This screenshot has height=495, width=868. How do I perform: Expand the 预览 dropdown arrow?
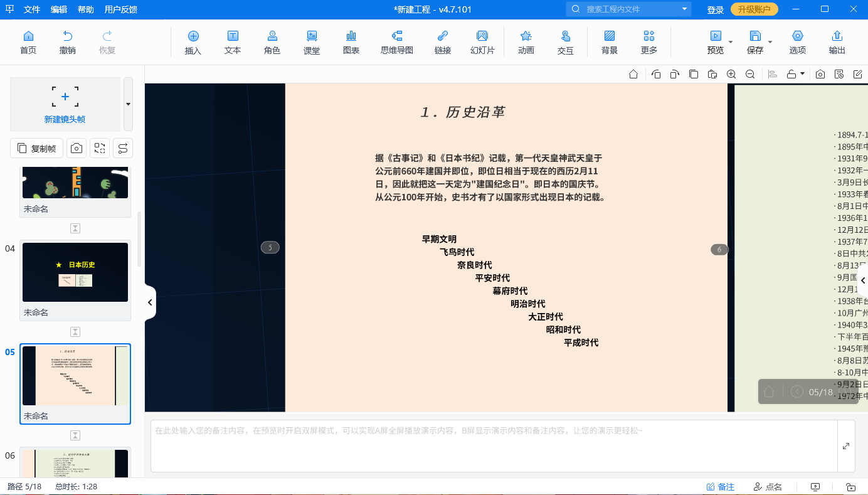point(731,43)
